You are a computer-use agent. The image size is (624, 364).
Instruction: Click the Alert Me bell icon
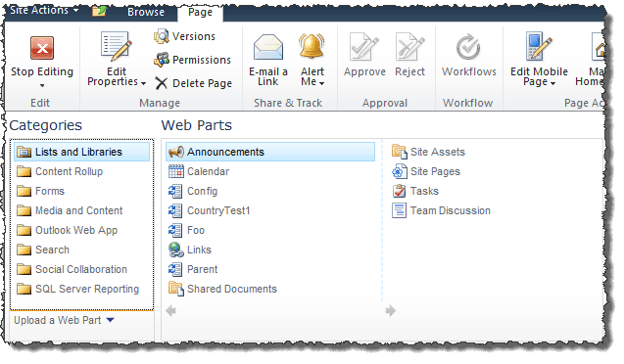[x=312, y=47]
